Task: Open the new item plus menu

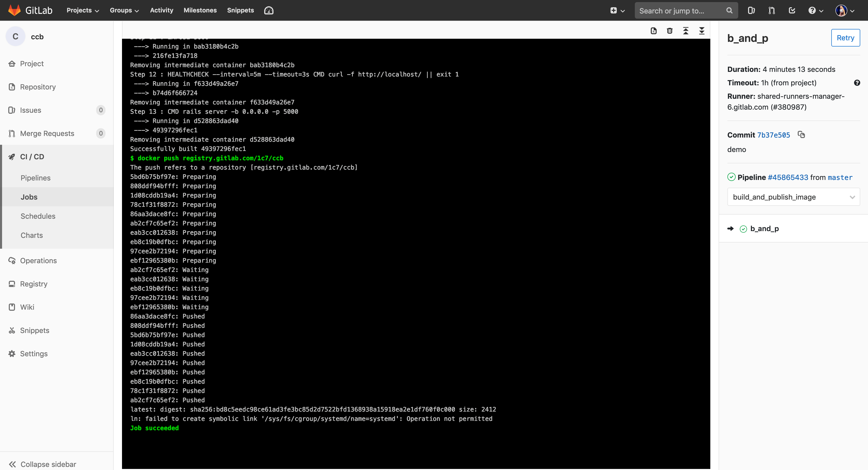Action: [x=616, y=10]
